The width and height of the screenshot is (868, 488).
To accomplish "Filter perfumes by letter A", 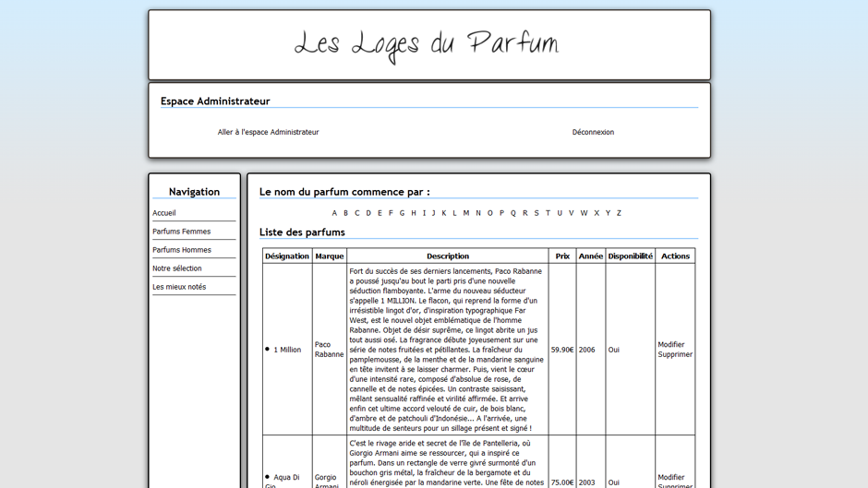I will (x=334, y=213).
